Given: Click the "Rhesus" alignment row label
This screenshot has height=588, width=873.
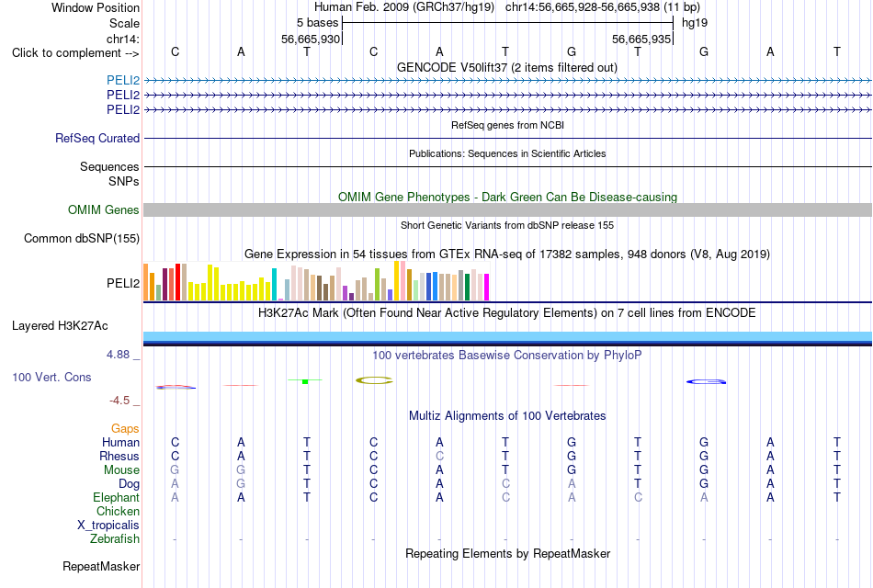Looking at the screenshot, I should (119, 456).
